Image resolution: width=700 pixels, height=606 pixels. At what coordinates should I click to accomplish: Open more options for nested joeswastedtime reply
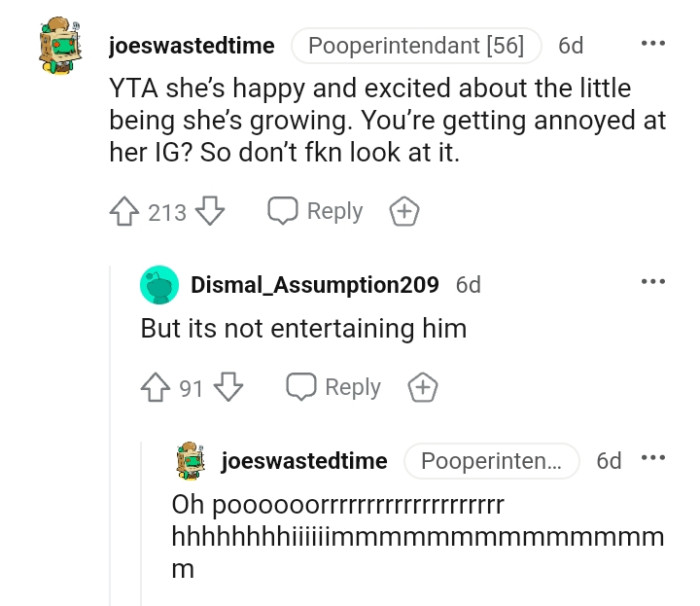653,460
